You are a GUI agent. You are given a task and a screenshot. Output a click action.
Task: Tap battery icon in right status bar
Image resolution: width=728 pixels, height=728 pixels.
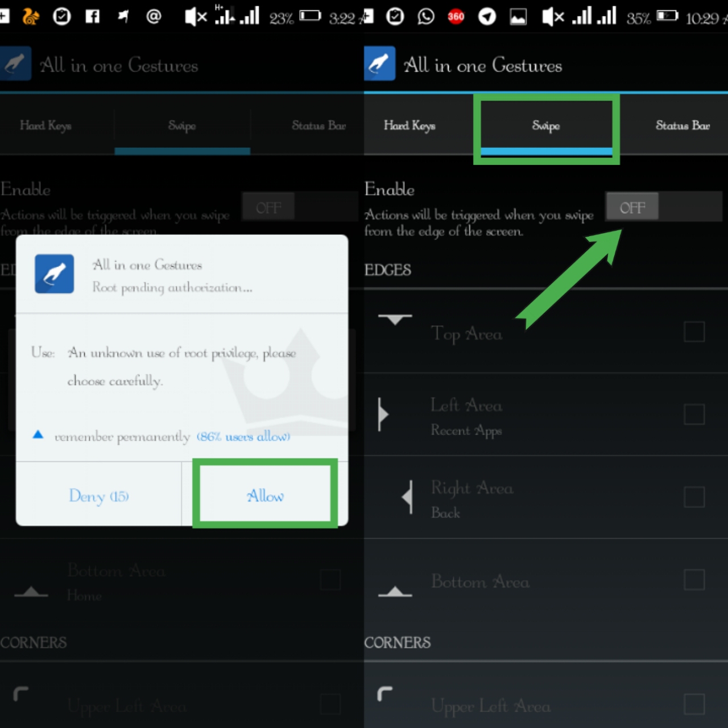coord(667,16)
